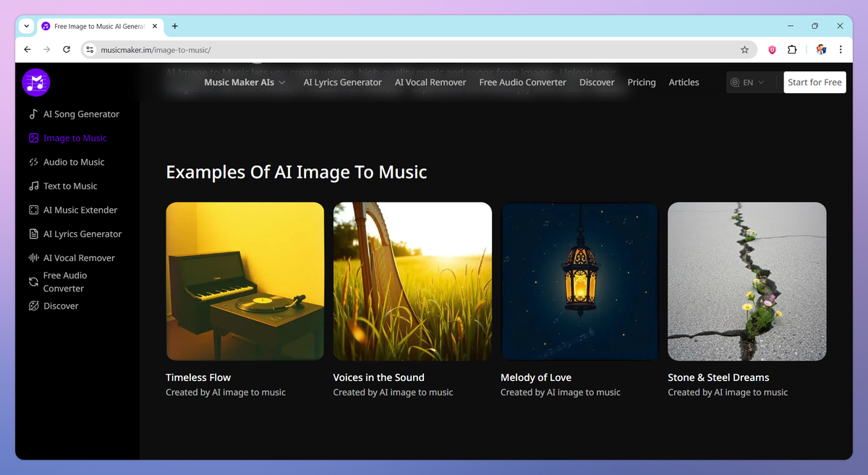Click the Image to Music sidebar icon
Image resolution: width=868 pixels, height=475 pixels.
[x=33, y=137]
